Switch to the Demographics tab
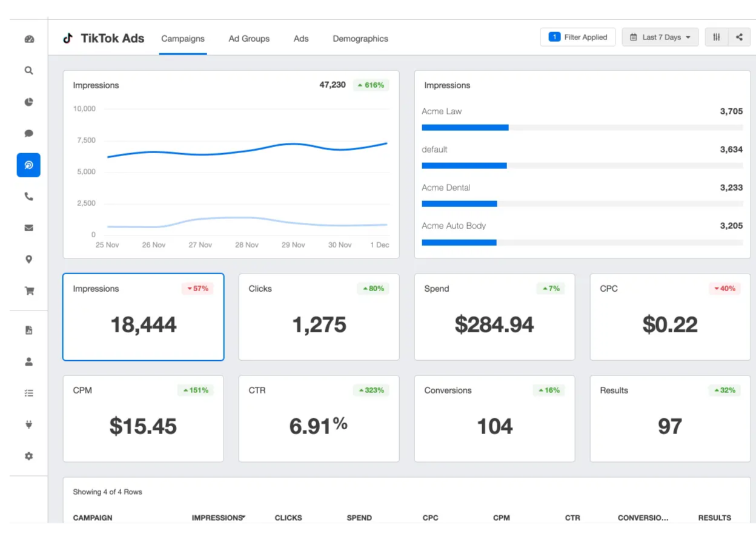Image resolution: width=756 pixels, height=540 pixels. (360, 39)
